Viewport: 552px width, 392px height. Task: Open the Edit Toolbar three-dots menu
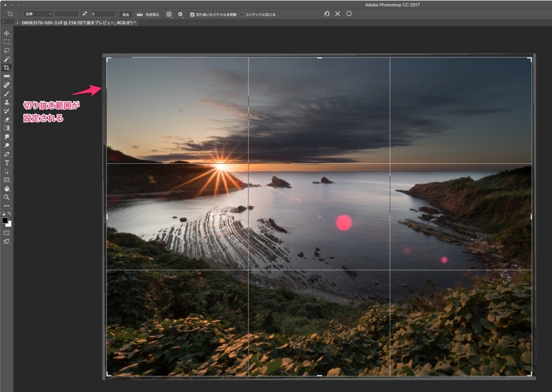(6, 206)
